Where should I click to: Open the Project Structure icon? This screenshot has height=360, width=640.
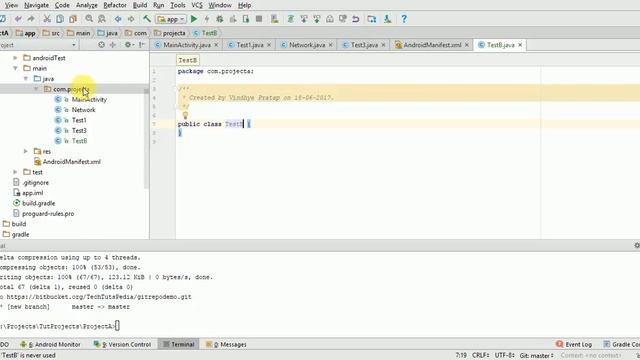371,19
